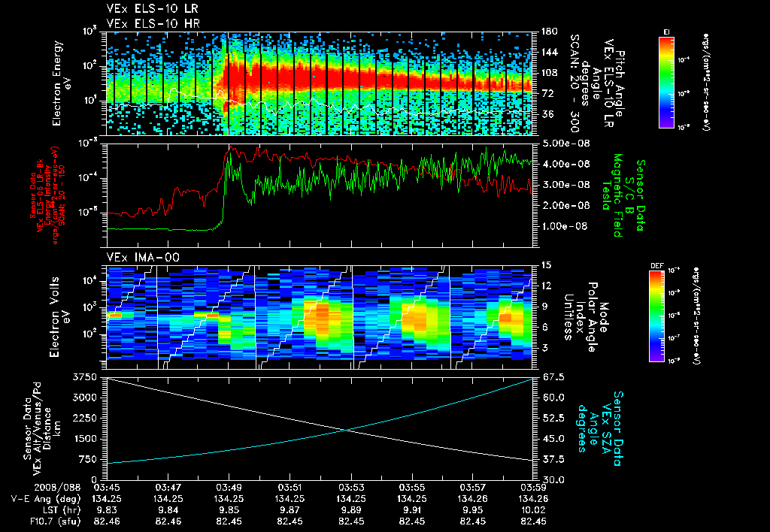770x532 pixels.
Task: Click the polar index tick "15"
Action: [x=546, y=265]
